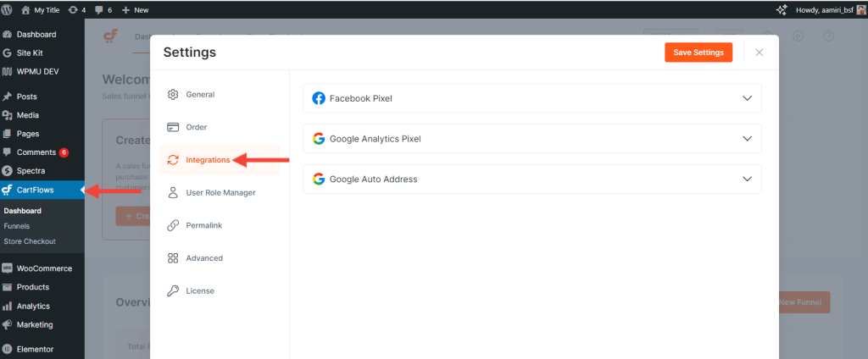Click the Google Analytics Pixel logo icon
The height and width of the screenshot is (359, 868).
click(319, 139)
